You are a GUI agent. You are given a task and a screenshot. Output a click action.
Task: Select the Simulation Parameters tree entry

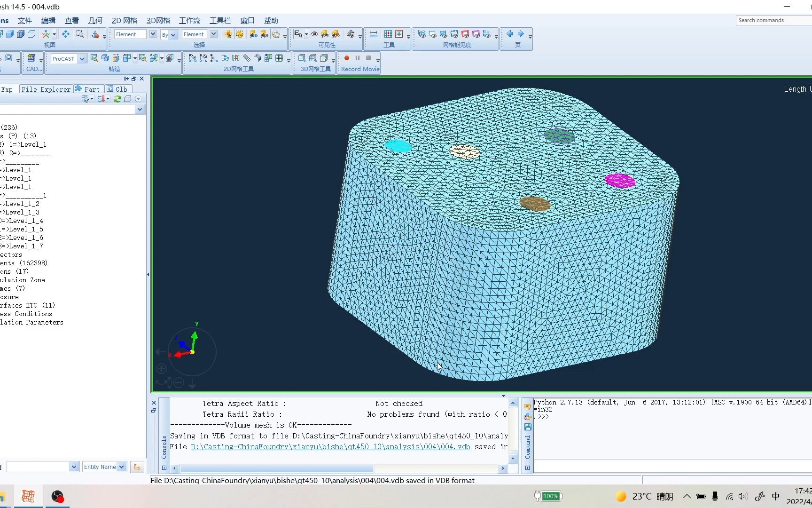(31, 322)
